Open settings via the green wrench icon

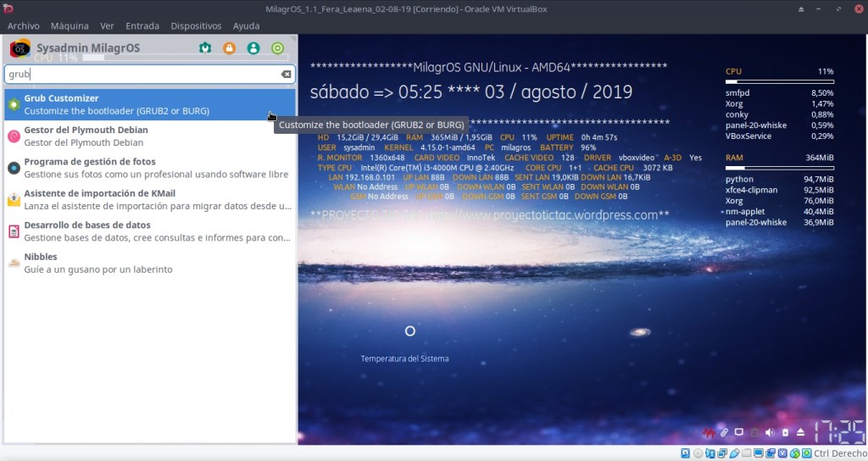point(204,48)
